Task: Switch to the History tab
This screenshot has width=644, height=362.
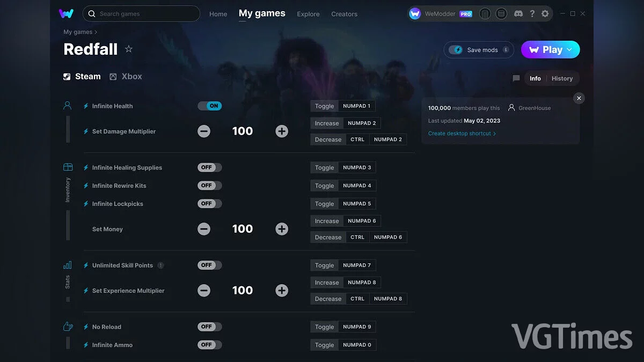Action: 562,78
